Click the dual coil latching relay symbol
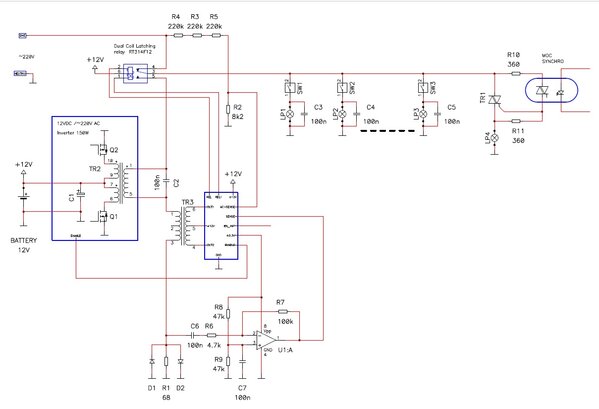The height and width of the screenshot is (409, 599). (135, 73)
